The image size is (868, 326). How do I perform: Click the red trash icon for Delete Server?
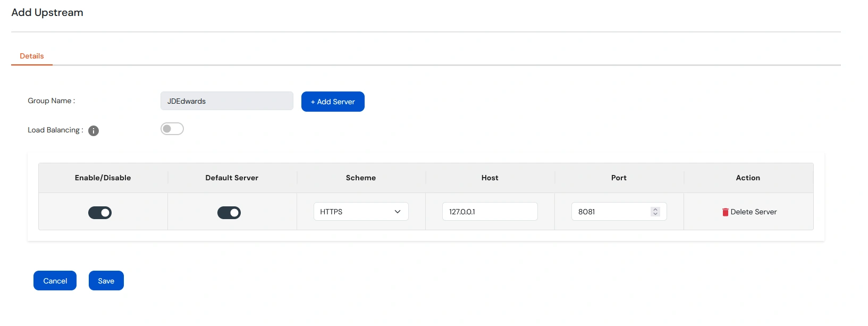[x=725, y=212]
